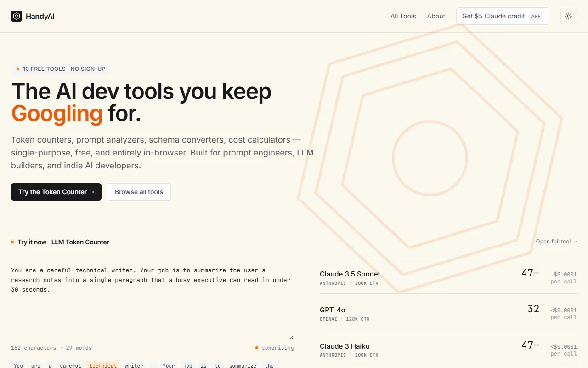Click the tokenising status indicator
This screenshot has width=588, height=368.
[x=274, y=348]
